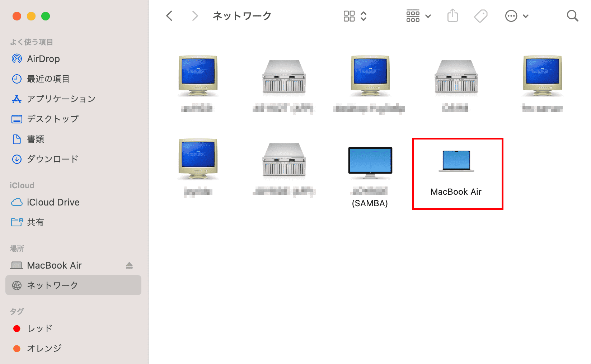Viewport: 591px width, 364px height.
Task: Click the よく使う項目 sidebar header
Action: tap(32, 42)
